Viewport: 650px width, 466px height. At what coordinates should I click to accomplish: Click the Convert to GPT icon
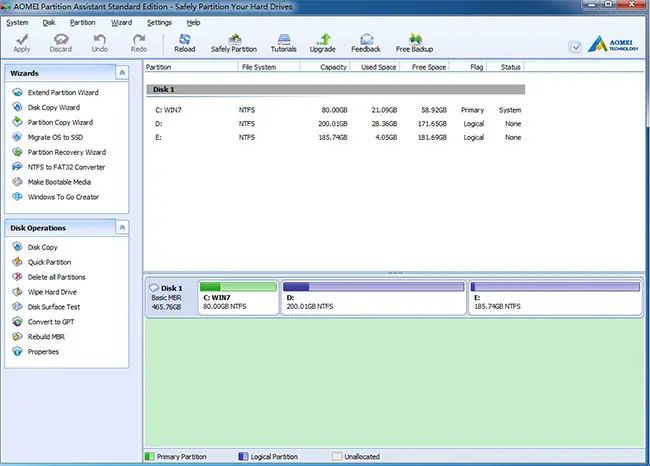17,321
